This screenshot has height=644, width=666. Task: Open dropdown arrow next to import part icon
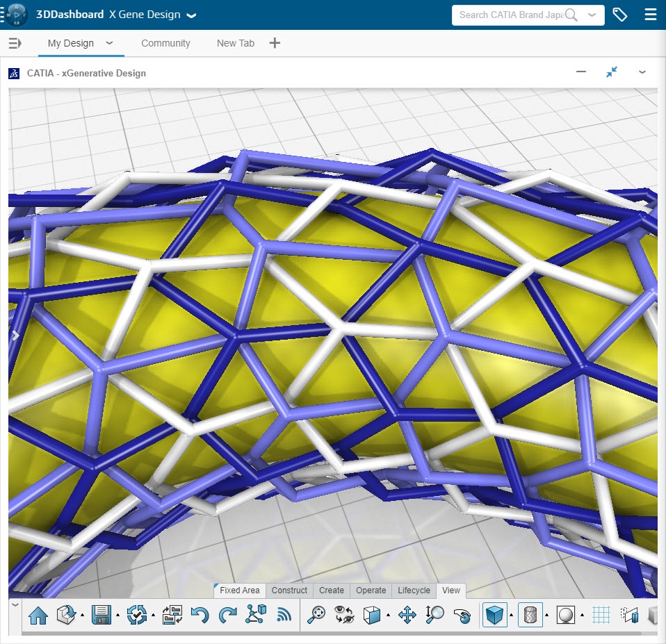click(82, 615)
